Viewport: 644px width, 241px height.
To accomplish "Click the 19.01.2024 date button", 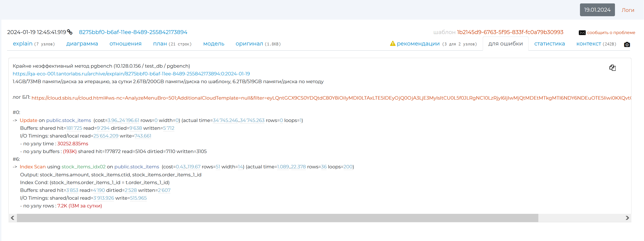I will 597,10.
